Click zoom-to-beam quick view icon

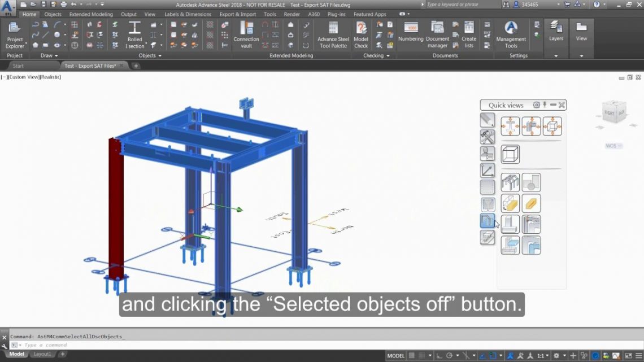(x=510, y=126)
